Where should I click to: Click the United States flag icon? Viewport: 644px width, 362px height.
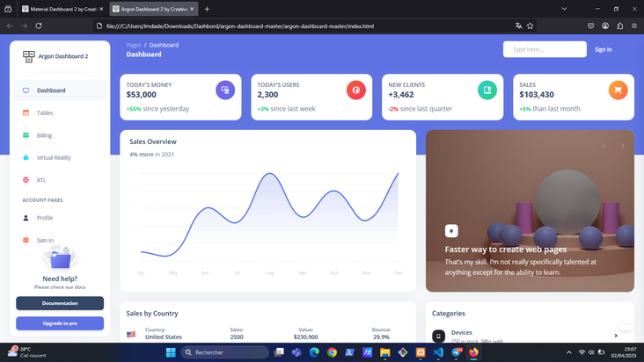[131, 334]
